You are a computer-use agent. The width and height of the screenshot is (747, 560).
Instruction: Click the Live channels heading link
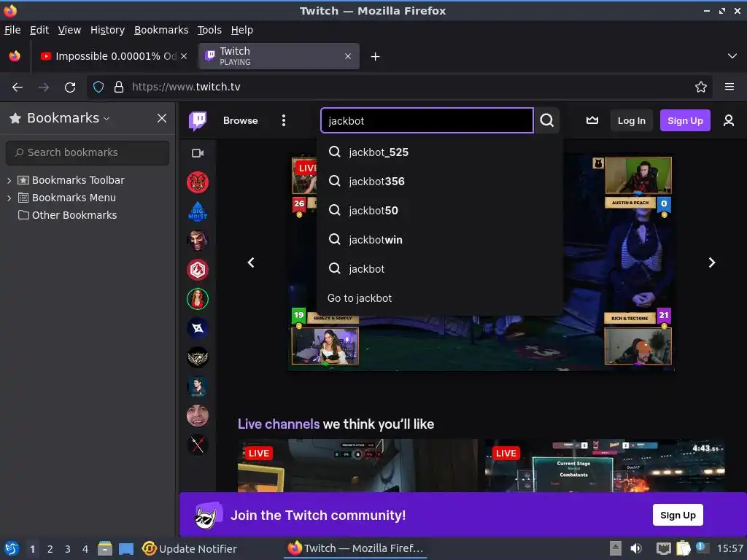point(279,424)
